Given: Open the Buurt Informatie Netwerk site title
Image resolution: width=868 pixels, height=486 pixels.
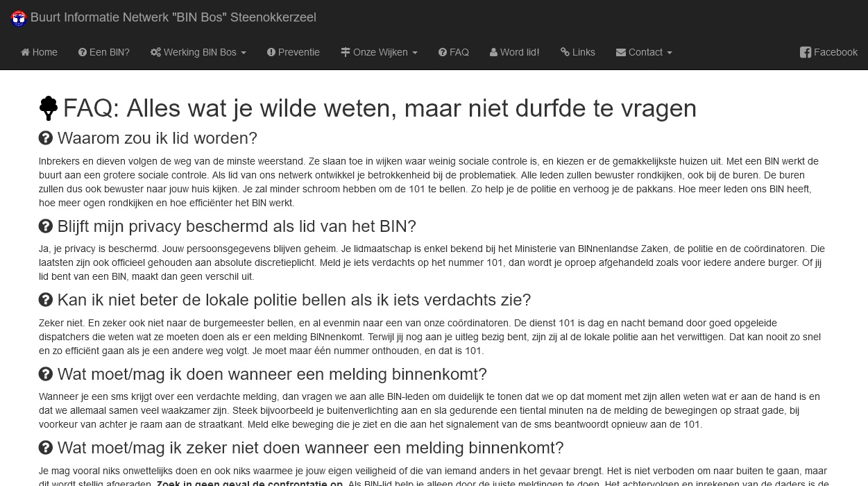Looking at the screenshot, I should click(173, 17).
